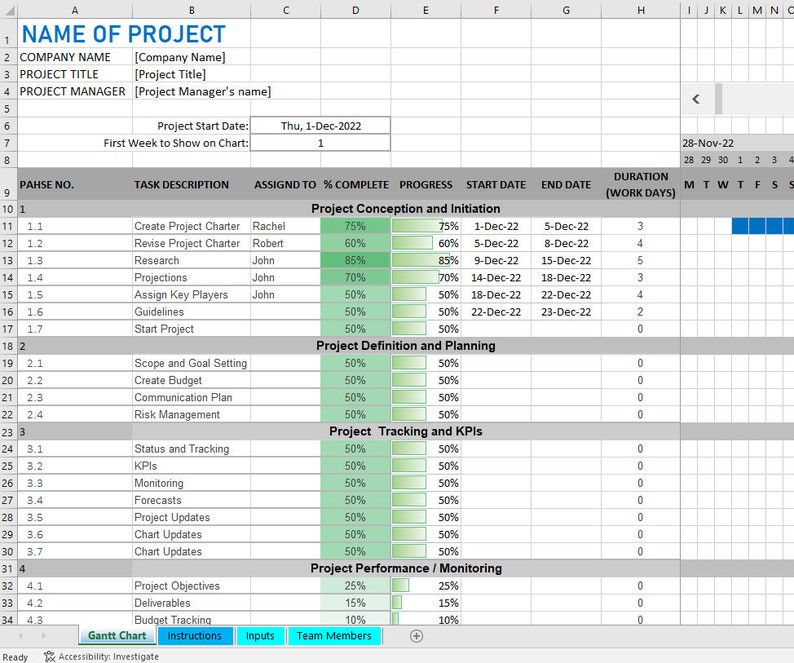Viewport: 794px width, 663px height.
Task: Select row 13 header
Action: coord(8,260)
